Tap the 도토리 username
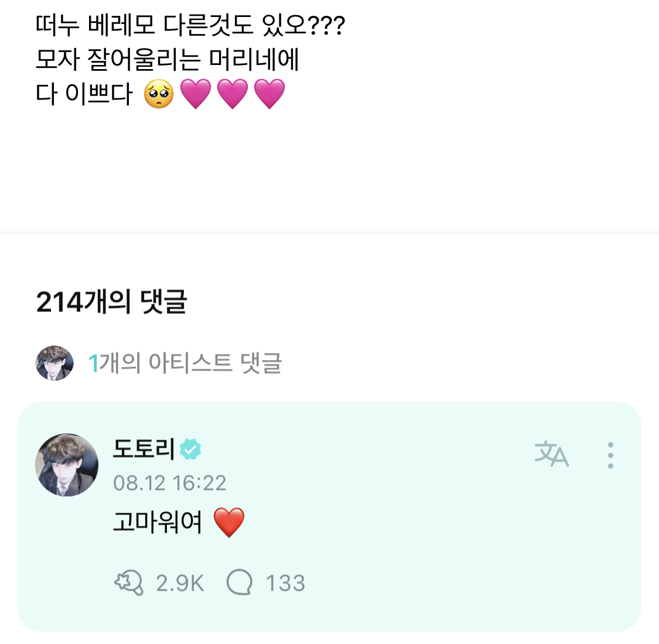The image size is (659, 644). coord(144,449)
